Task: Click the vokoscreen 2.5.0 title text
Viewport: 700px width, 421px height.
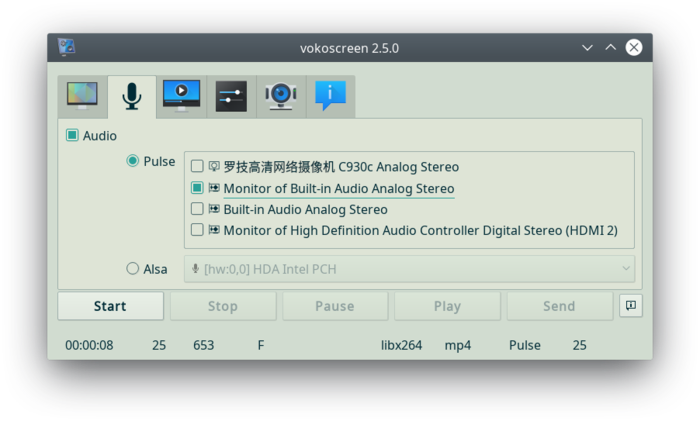Action: pyautogui.click(x=350, y=48)
